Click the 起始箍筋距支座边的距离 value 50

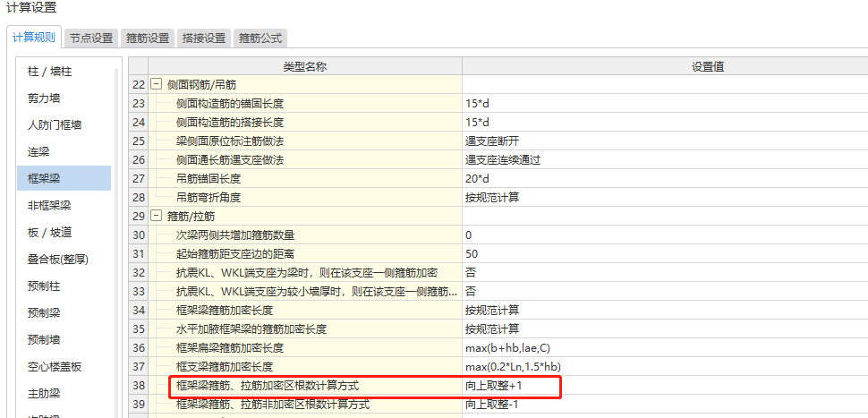(662, 253)
